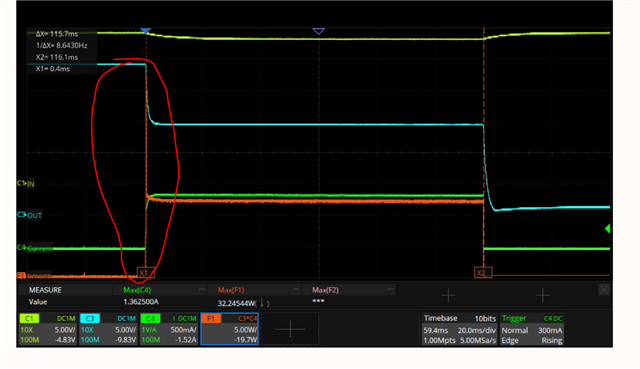Add measurement in the fourth plus slot
This screenshot has width=640, height=369.
pyautogui.click(x=448, y=295)
